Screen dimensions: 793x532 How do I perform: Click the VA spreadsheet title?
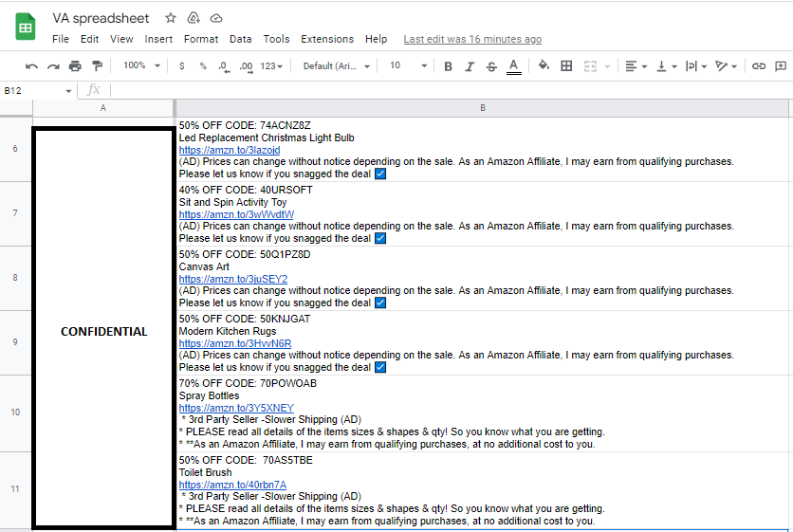click(101, 18)
